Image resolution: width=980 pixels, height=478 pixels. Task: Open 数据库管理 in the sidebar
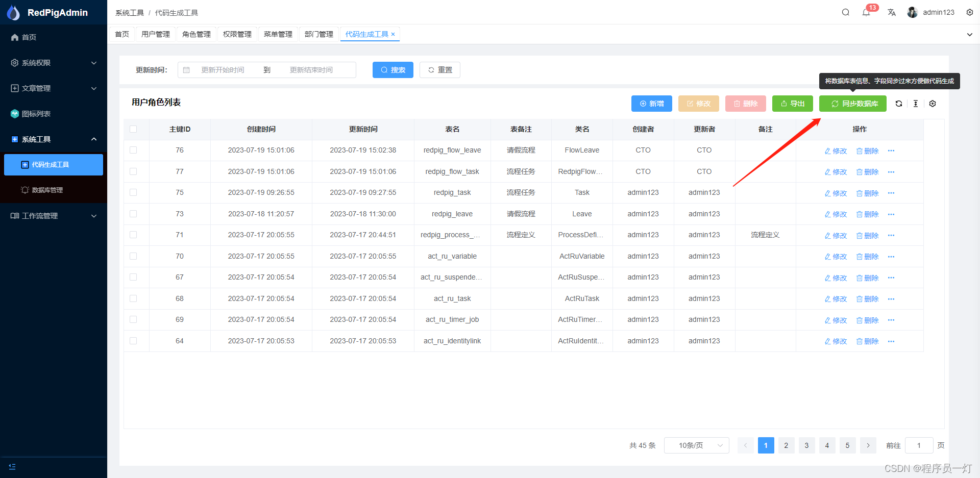pyautogui.click(x=54, y=190)
